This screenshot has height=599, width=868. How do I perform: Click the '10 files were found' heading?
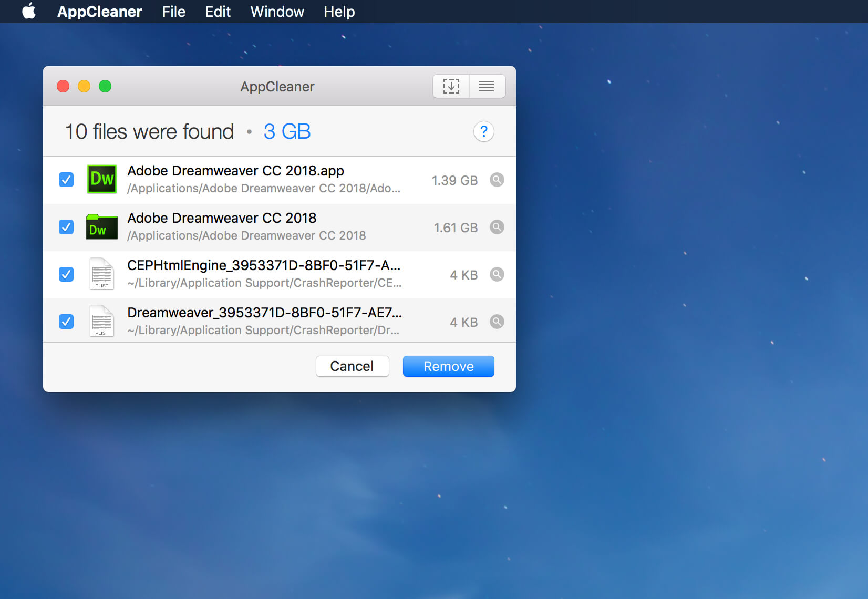pos(150,131)
